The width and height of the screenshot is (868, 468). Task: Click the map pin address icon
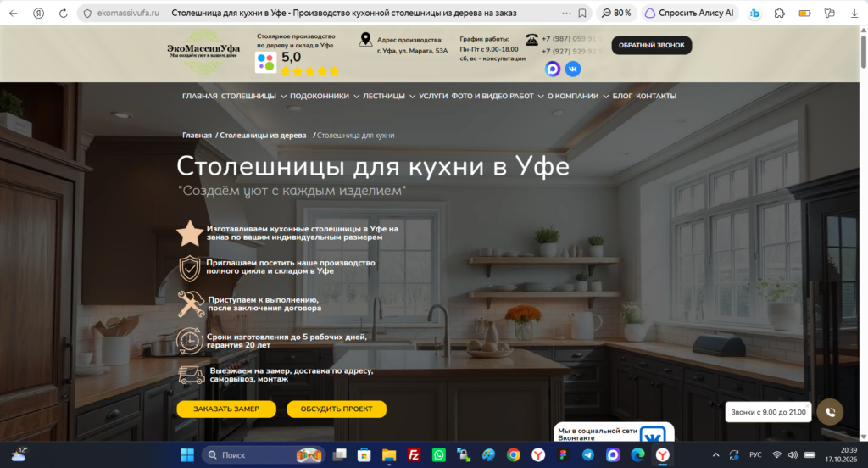pos(365,39)
